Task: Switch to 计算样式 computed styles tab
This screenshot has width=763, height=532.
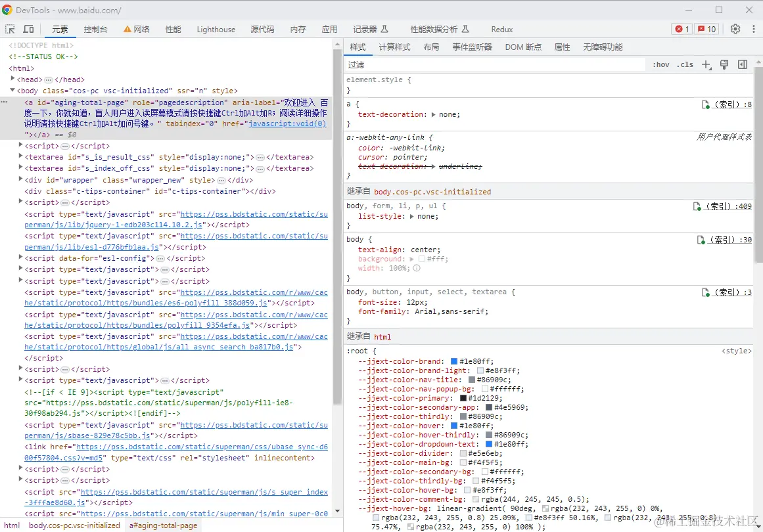Action: pos(394,47)
